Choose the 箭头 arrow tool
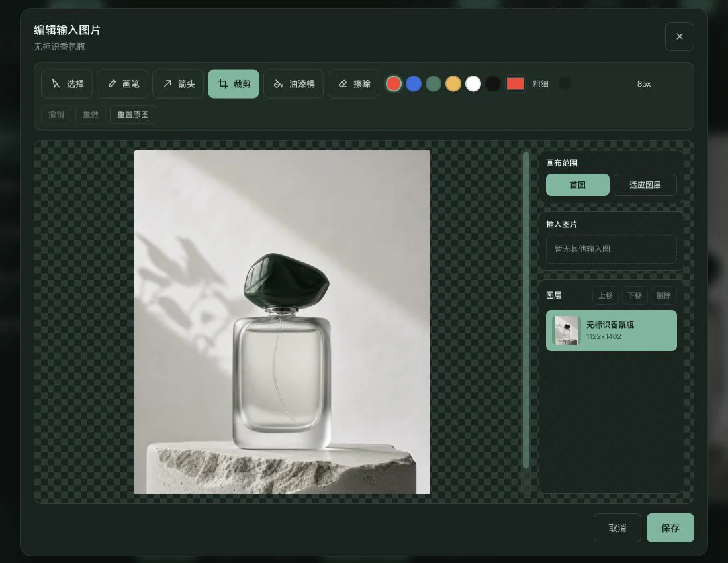The height and width of the screenshot is (563, 728). point(178,83)
